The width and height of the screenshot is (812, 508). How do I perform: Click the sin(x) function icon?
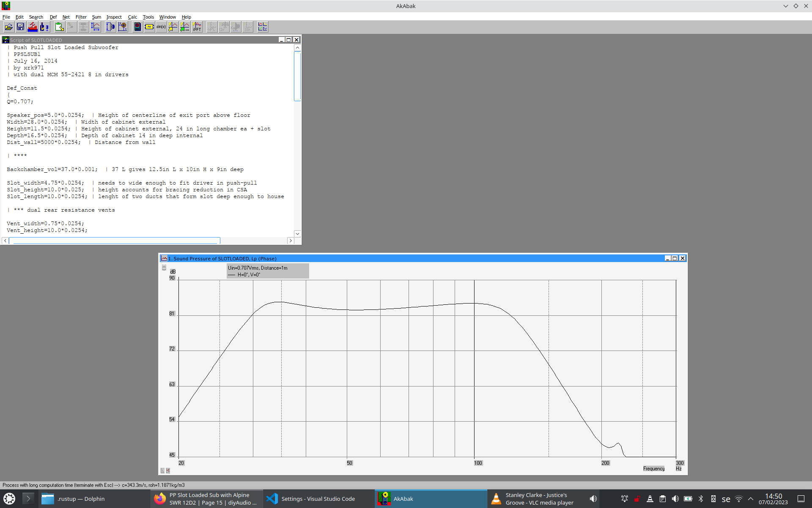(161, 27)
